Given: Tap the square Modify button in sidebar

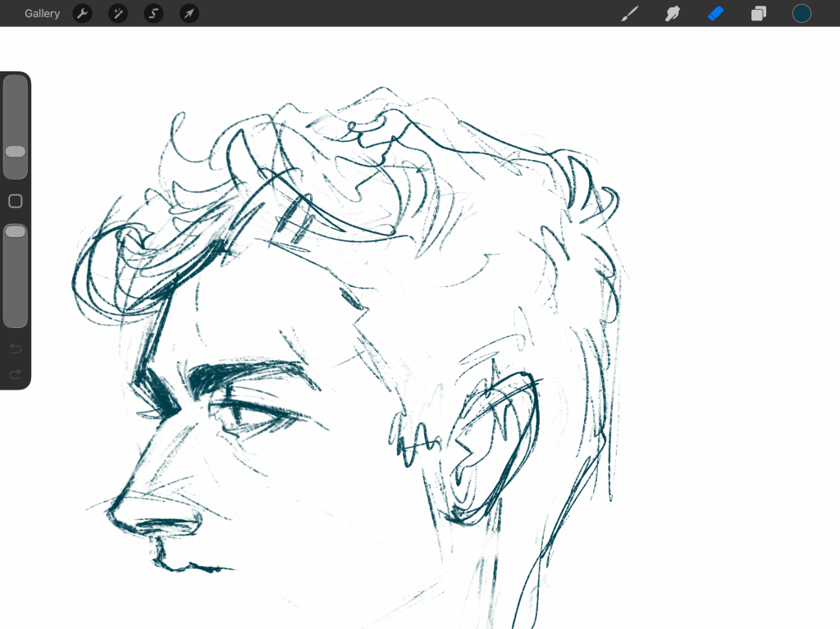Looking at the screenshot, I should [x=15, y=201].
